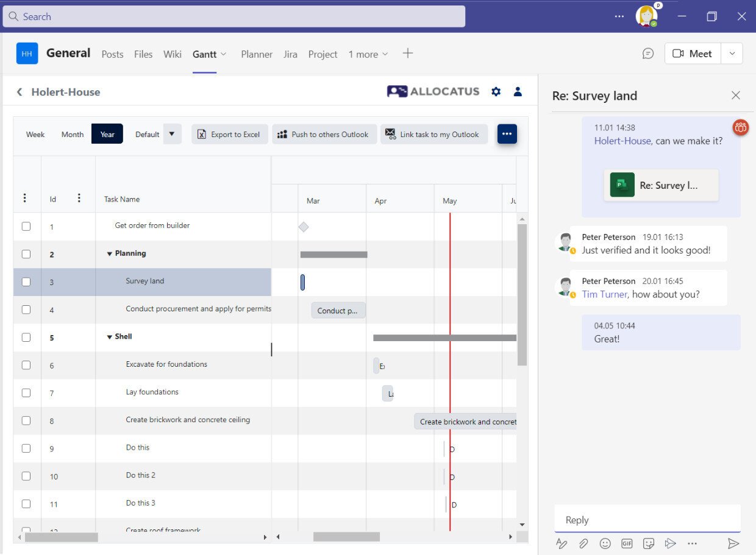Click the Tim Turner mention link
Screen dimensions: 756x555
(x=604, y=294)
